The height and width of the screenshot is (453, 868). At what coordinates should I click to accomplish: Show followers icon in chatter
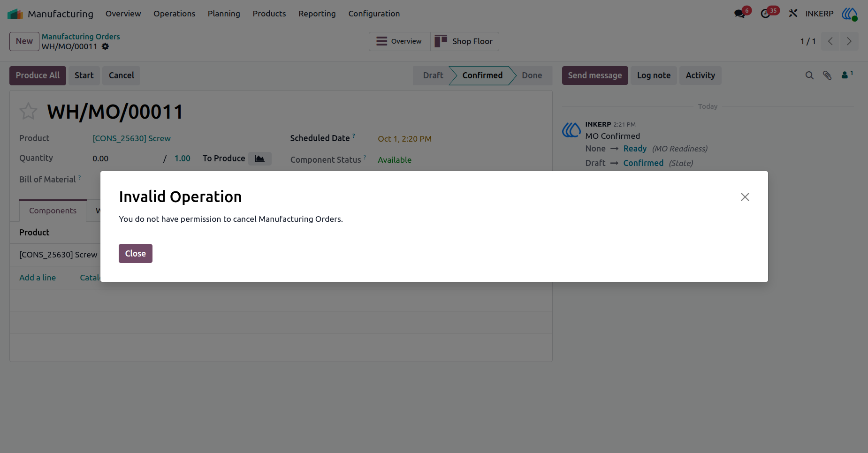[847, 75]
